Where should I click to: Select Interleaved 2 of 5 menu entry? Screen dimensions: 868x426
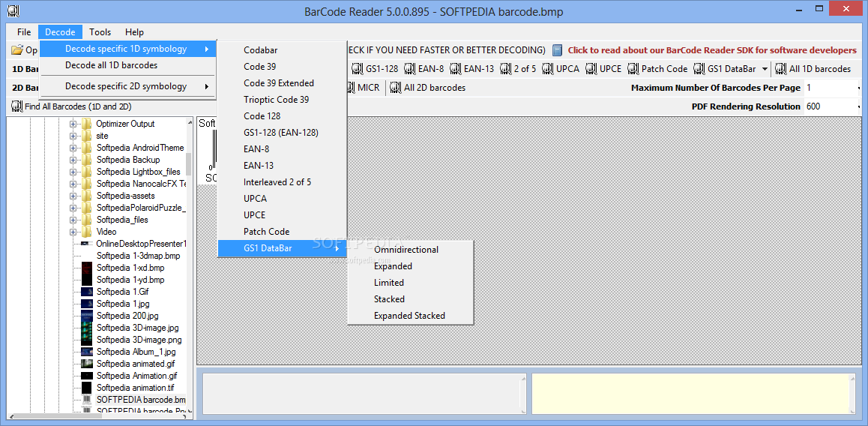[x=283, y=181]
